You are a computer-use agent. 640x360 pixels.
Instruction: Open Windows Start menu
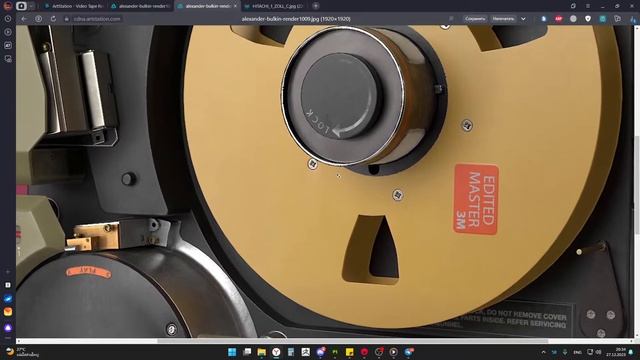click(x=232, y=352)
